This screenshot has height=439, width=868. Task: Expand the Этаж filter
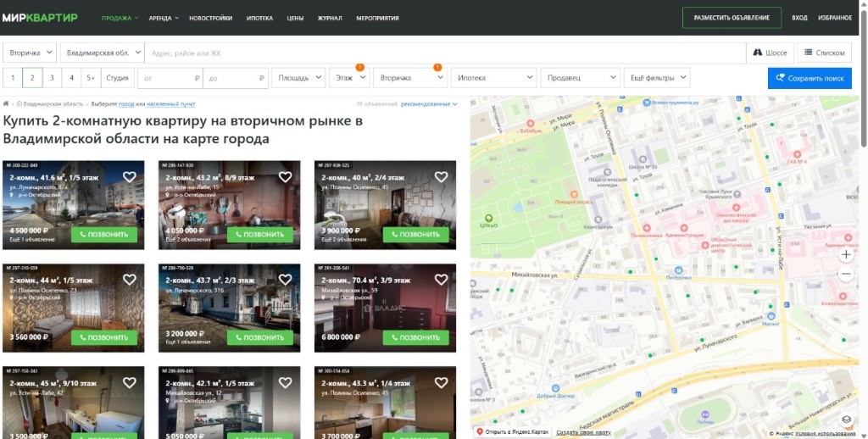pos(349,78)
